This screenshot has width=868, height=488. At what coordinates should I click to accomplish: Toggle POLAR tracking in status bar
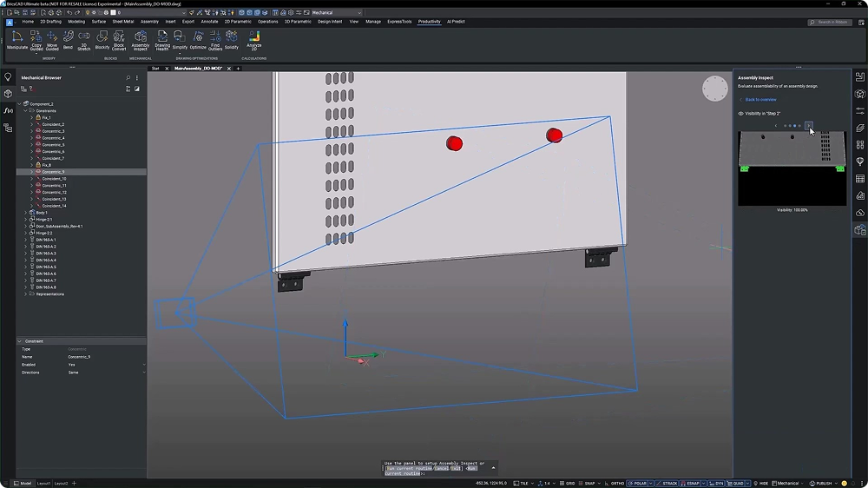pyautogui.click(x=640, y=483)
